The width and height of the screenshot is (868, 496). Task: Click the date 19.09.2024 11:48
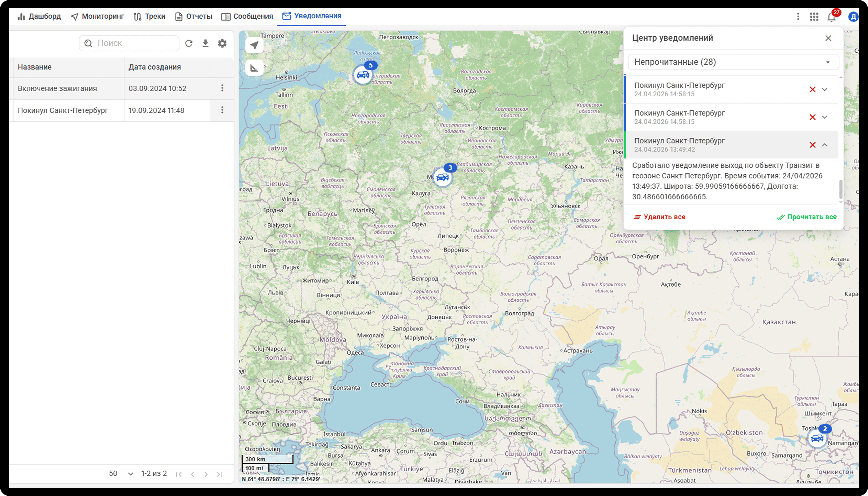point(156,110)
